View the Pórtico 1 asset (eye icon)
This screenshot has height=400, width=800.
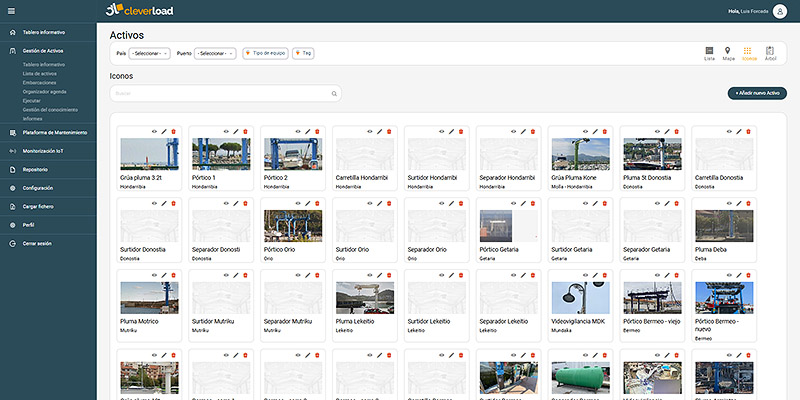pyautogui.click(x=226, y=132)
